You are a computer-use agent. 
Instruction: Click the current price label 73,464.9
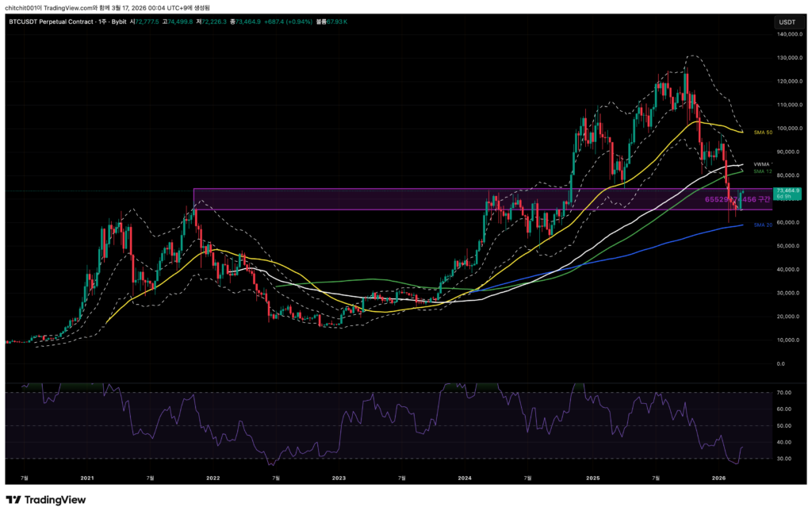787,190
